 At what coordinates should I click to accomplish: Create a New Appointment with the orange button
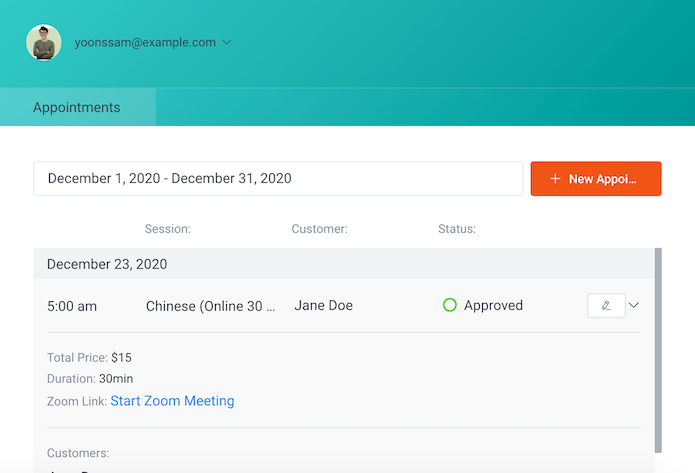coord(596,179)
